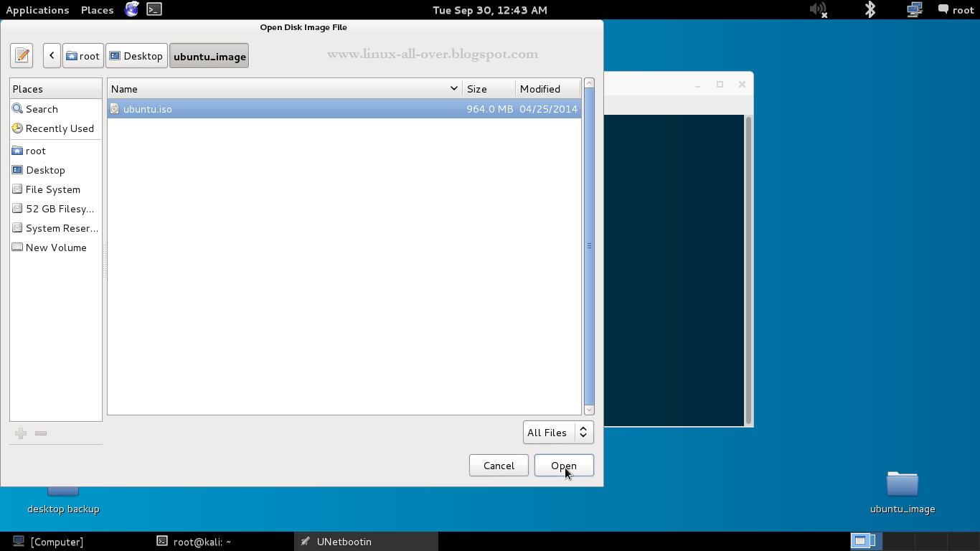Open 52 GB Filesystem volume

tap(56, 209)
